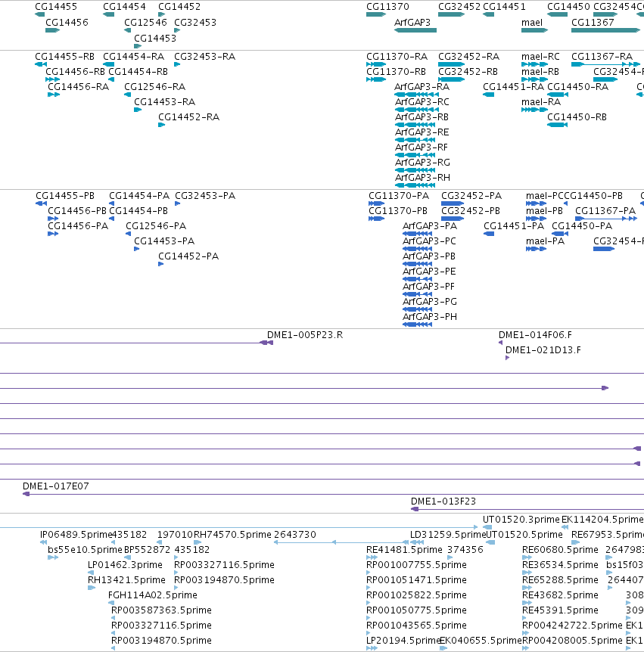Click EST RH13421.5prime
Viewport: 644px width, 652px height.
pos(92,588)
